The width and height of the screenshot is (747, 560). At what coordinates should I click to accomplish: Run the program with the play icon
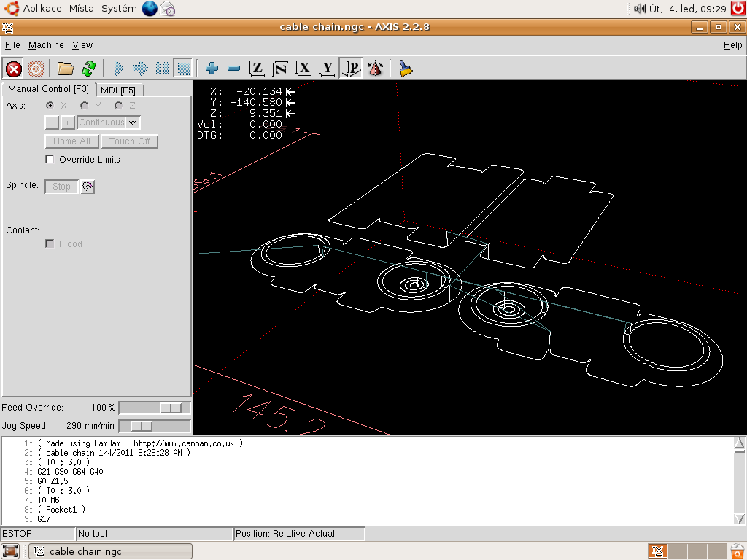(x=119, y=69)
